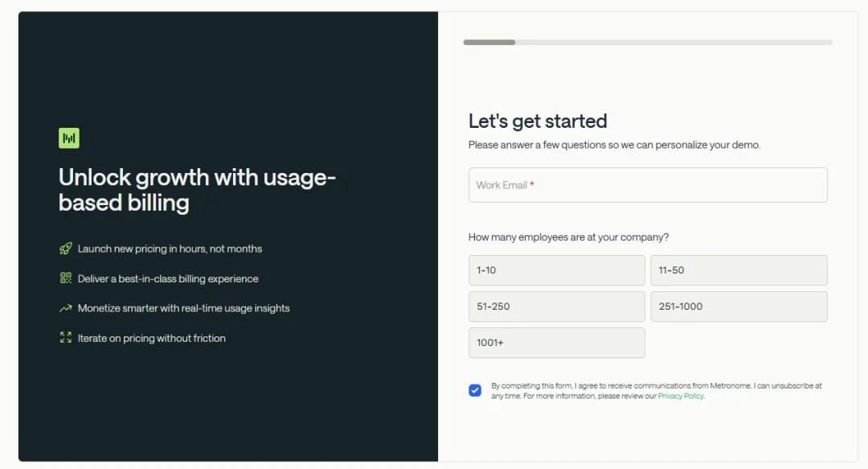
Task: Open the Privacy Policy link
Action: pos(681,396)
